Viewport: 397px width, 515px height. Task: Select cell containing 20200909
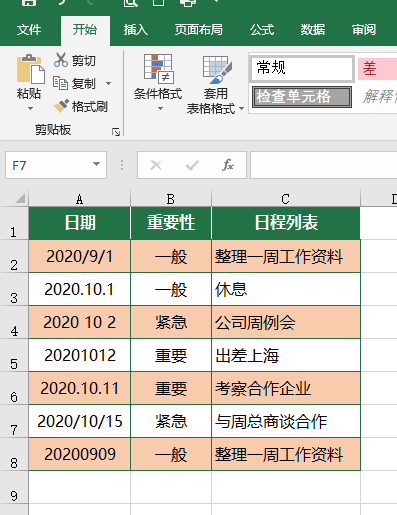[x=79, y=454]
